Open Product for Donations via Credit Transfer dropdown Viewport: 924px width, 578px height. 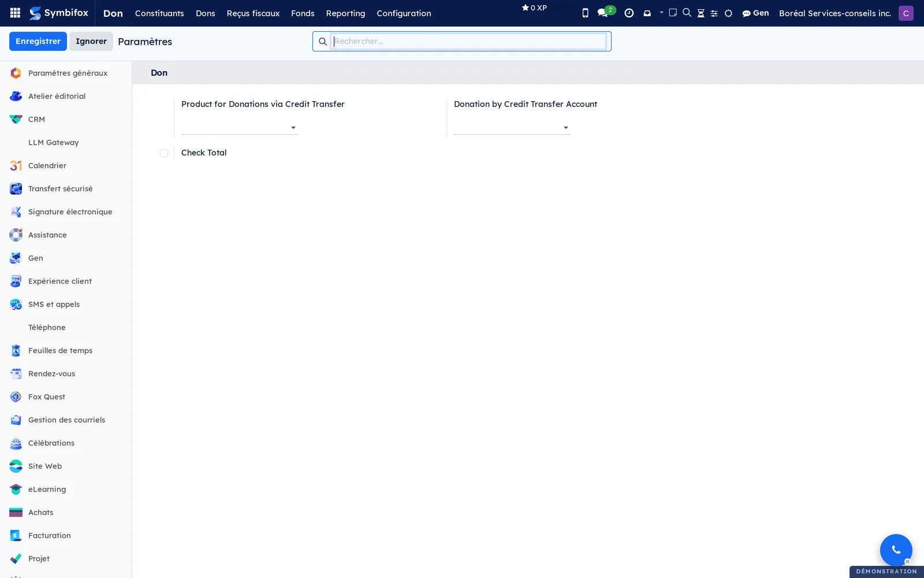pyautogui.click(x=239, y=127)
